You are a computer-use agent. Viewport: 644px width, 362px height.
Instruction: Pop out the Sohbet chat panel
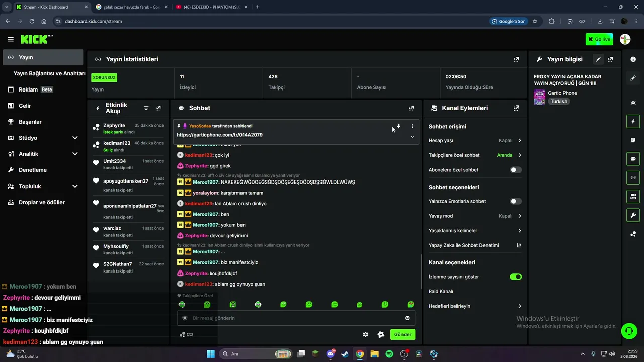pos(411,108)
